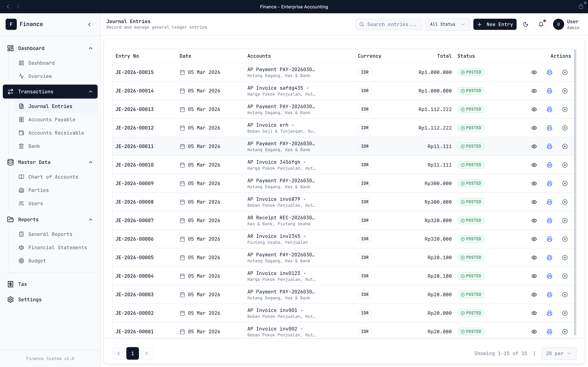Click the Tax sidebar icon
588x367 pixels.
click(10, 284)
